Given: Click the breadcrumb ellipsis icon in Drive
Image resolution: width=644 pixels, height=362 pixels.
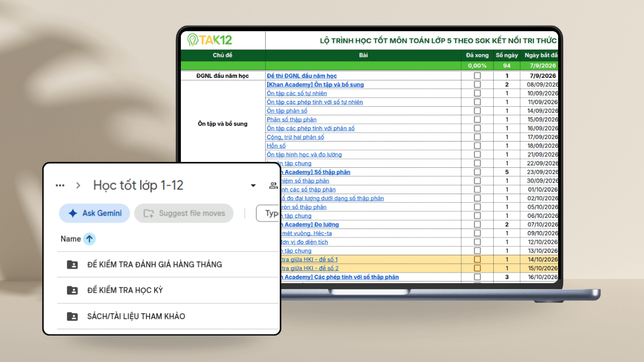Looking at the screenshot, I should 60,186.
